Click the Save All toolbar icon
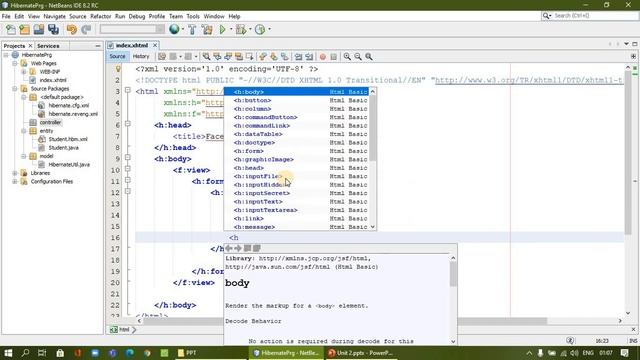Viewport: 640px width, 360px height. [x=53, y=29]
